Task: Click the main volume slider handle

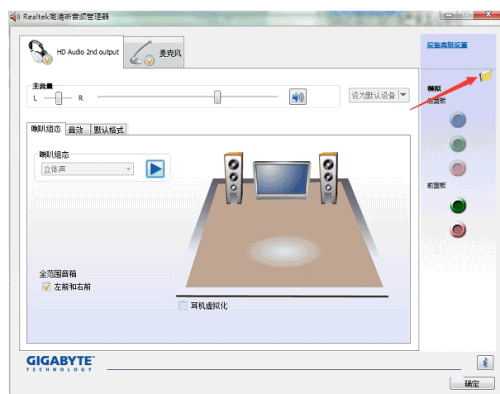Action: 217,97
